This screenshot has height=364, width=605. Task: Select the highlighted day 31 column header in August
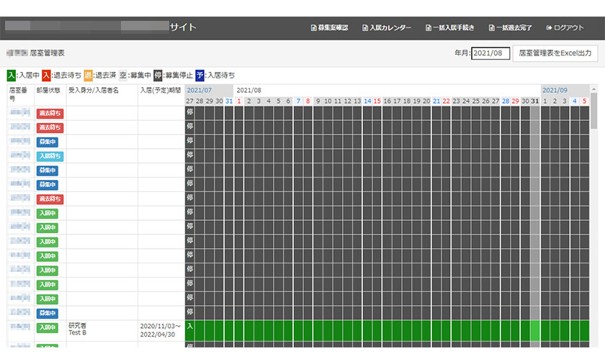coord(535,101)
